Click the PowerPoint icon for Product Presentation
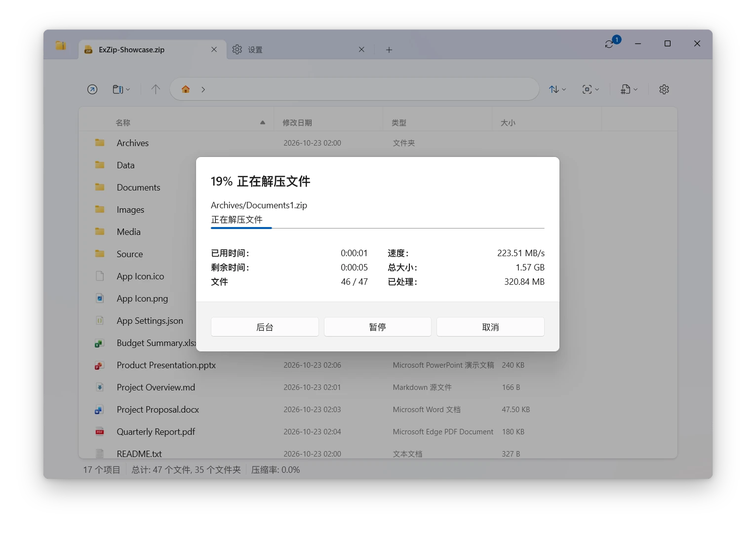The height and width of the screenshot is (536, 756). 99,365
